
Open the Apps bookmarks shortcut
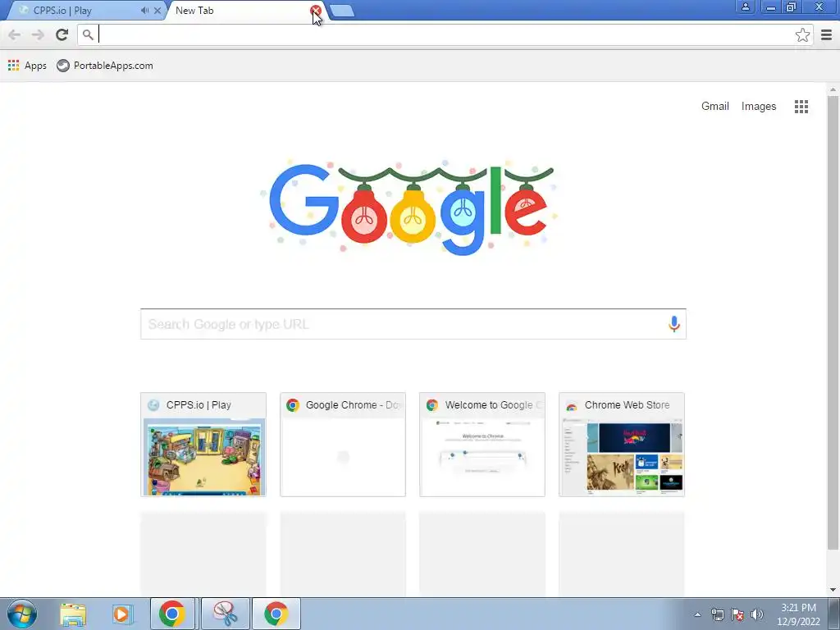pyautogui.click(x=27, y=66)
